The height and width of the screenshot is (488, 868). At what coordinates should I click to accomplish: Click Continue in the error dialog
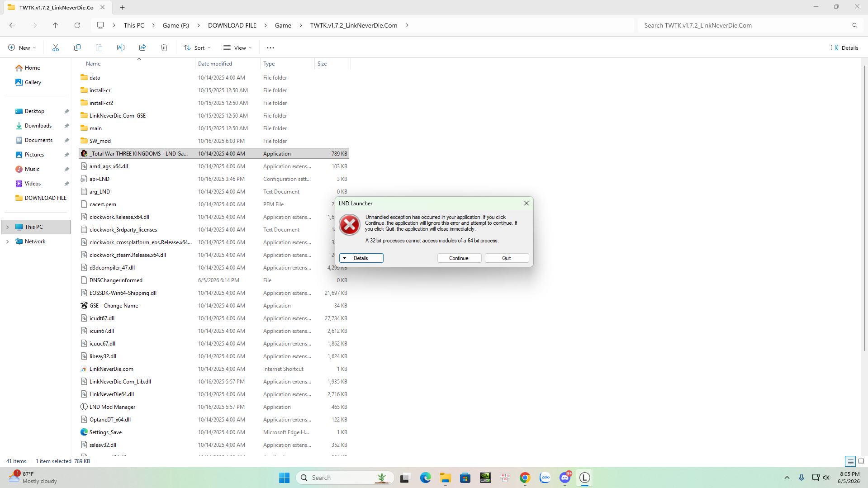coord(459,258)
